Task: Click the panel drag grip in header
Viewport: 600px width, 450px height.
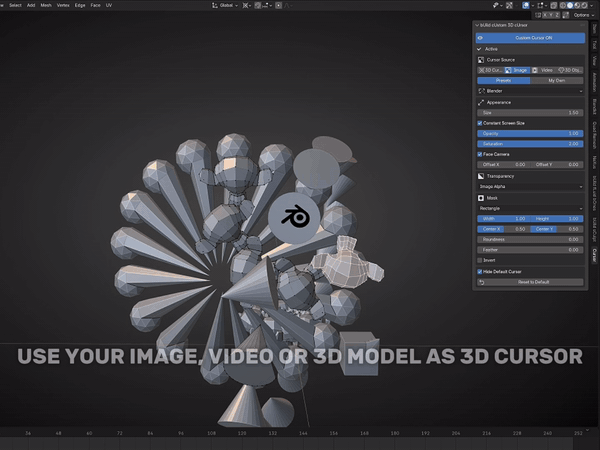Action: click(x=582, y=25)
